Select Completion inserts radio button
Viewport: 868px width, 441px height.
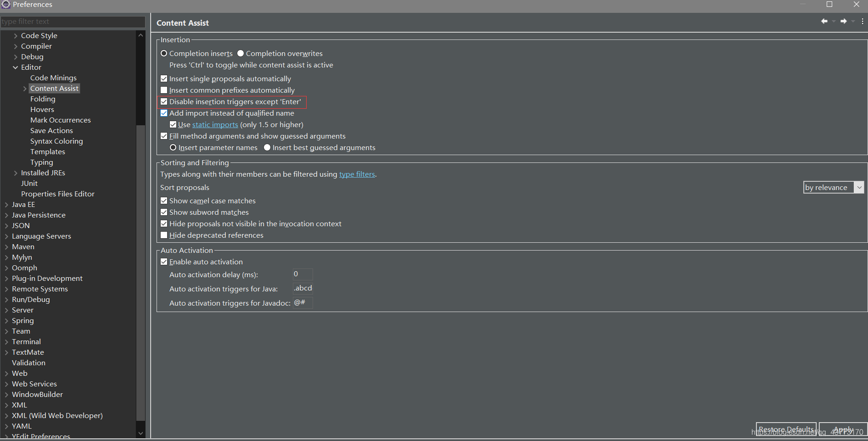click(164, 53)
